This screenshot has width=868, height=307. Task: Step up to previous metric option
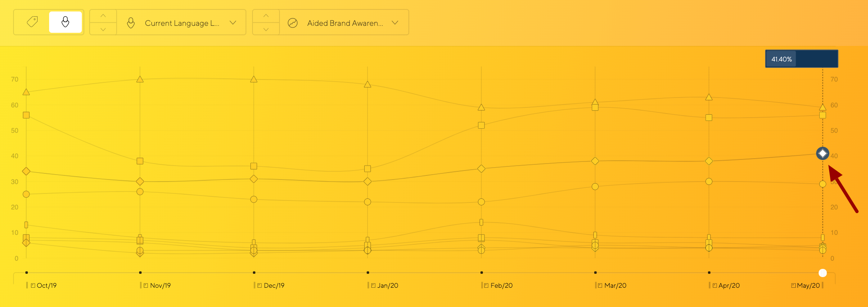[266, 16]
